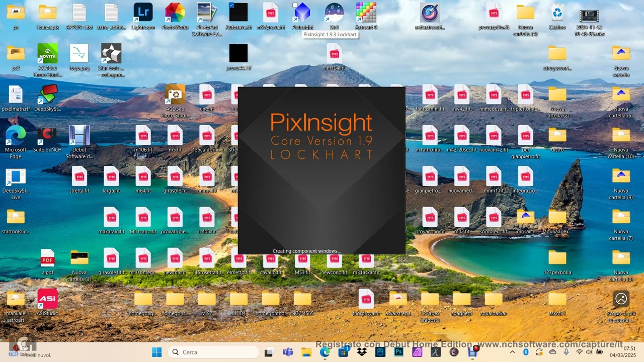The width and height of the screenshot is (644, 362).
Task: Open Microsoft Store from the taskbar
Action: [x=343, y=352]
